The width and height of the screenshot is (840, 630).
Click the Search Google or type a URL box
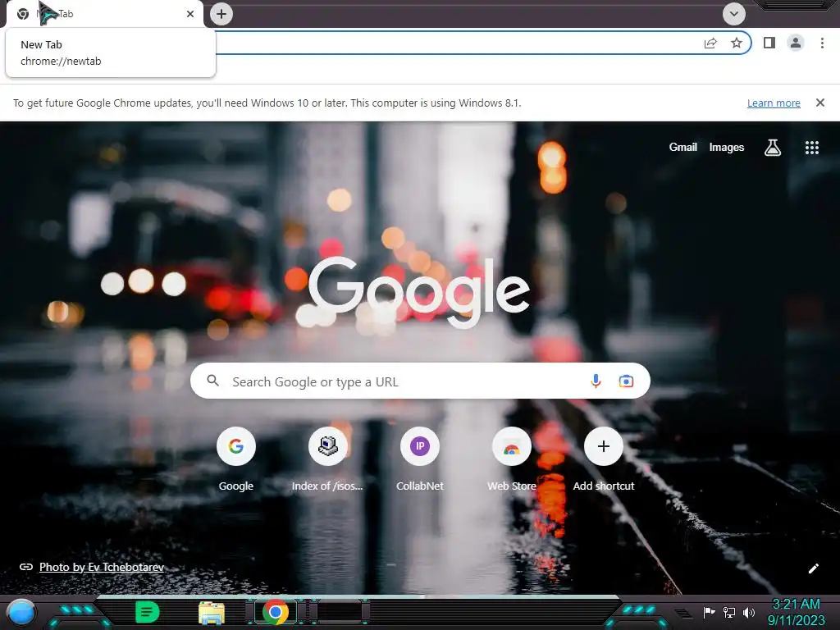coord(420,381)
